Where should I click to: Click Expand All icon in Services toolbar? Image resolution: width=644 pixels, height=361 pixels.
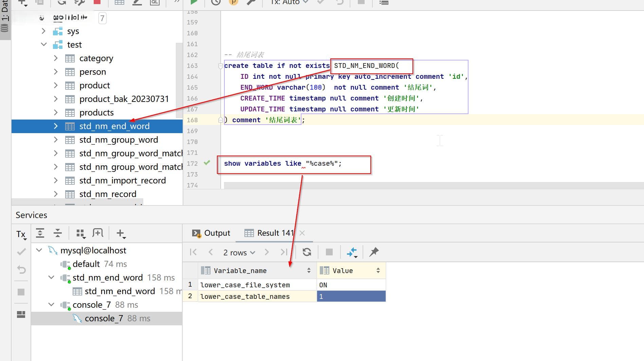click(40, 233)
